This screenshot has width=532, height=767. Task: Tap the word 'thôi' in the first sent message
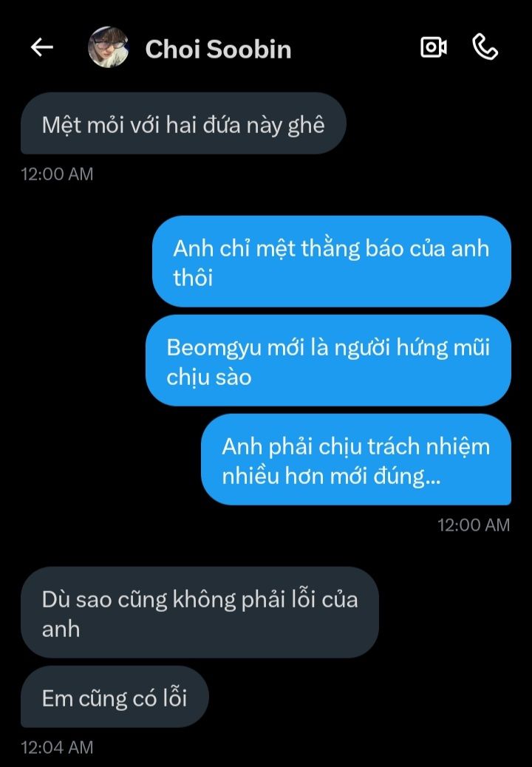[193, 278]
